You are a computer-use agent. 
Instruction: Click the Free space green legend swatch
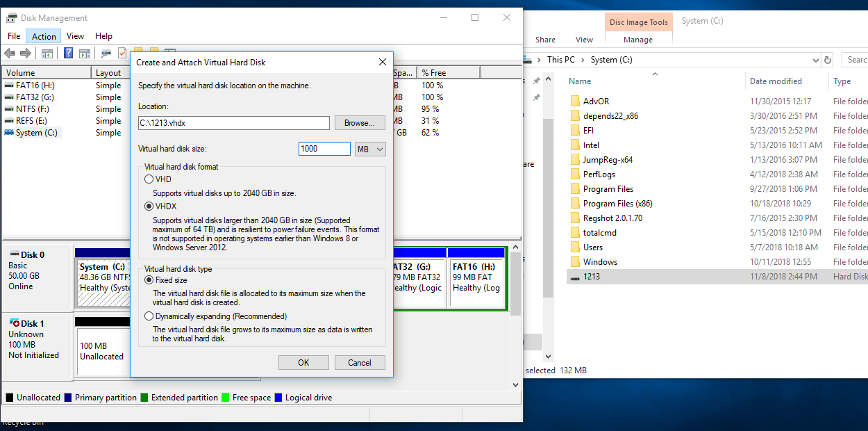(226, 398)
